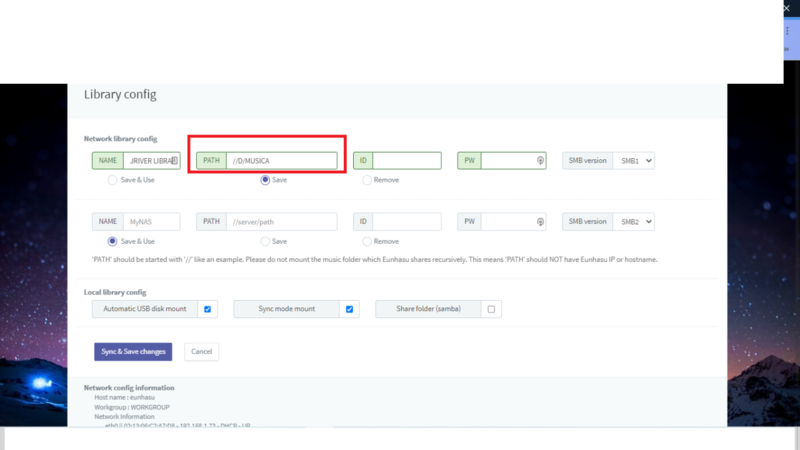Click the 'Sync & Save changes' button
This screenshot has height=450, width=800.
pos(133,352)
